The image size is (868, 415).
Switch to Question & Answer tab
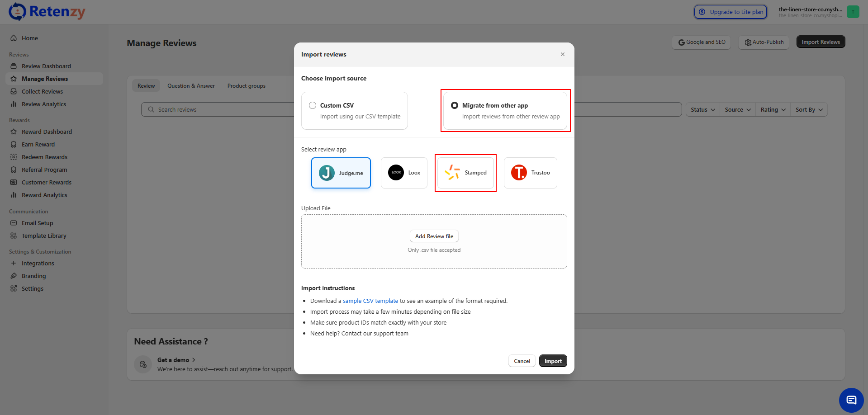[191, 86]
